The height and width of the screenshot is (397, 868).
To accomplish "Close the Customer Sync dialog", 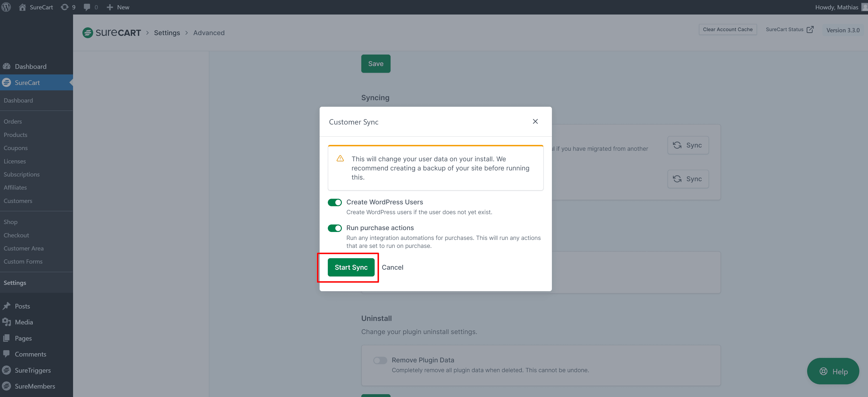I will point(535,121).
